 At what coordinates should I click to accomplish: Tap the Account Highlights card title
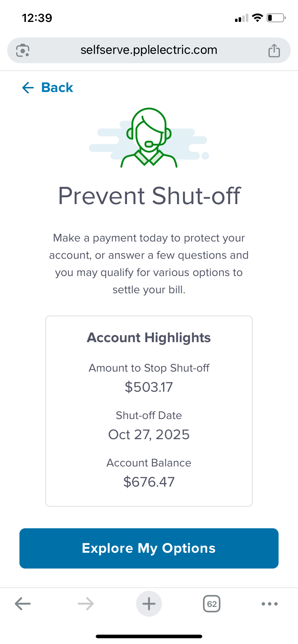coord(149,338)
